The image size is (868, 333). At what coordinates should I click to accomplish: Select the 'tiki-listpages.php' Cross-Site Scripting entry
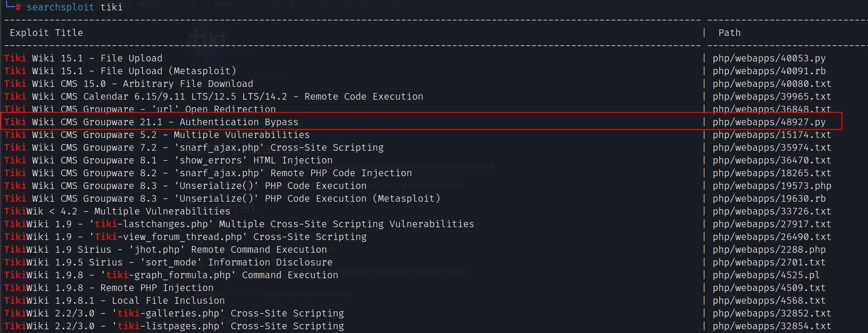pyautogui.click(x=174, y=326)
